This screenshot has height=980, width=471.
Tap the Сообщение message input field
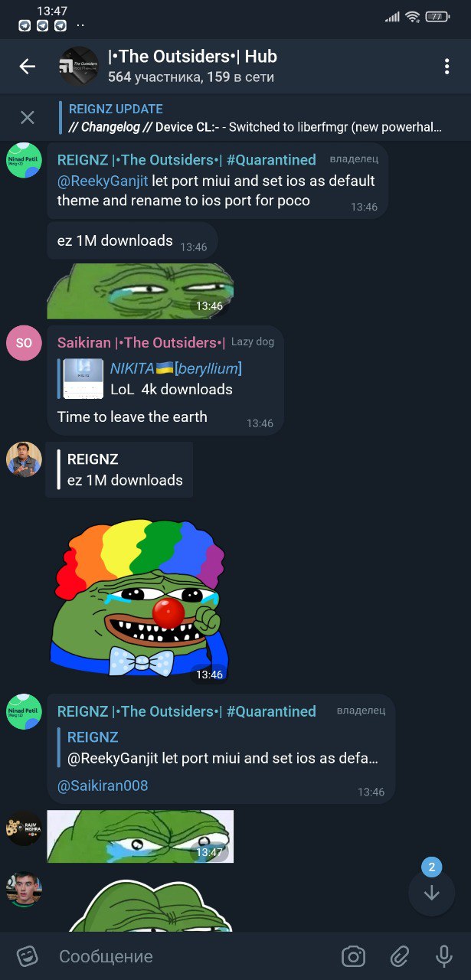click(x=191, y=955)
